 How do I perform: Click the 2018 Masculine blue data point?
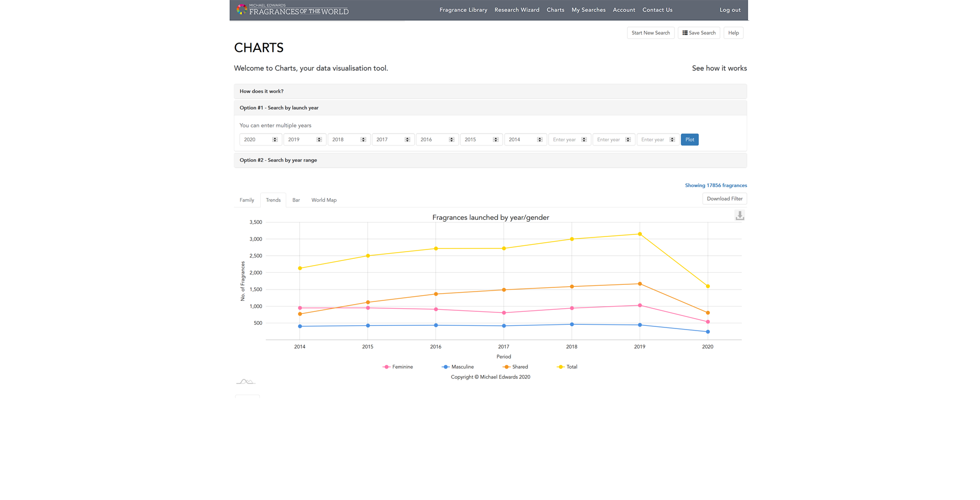572,324
